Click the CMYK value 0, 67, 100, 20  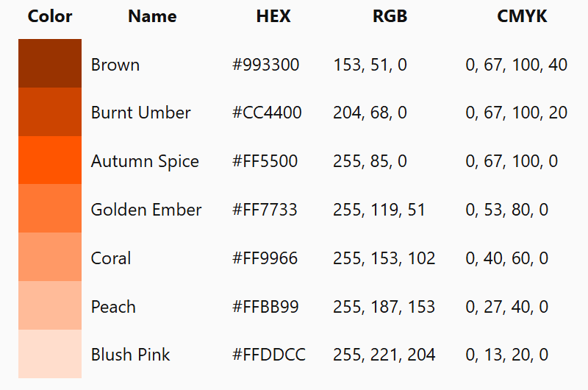click(516, 113)
